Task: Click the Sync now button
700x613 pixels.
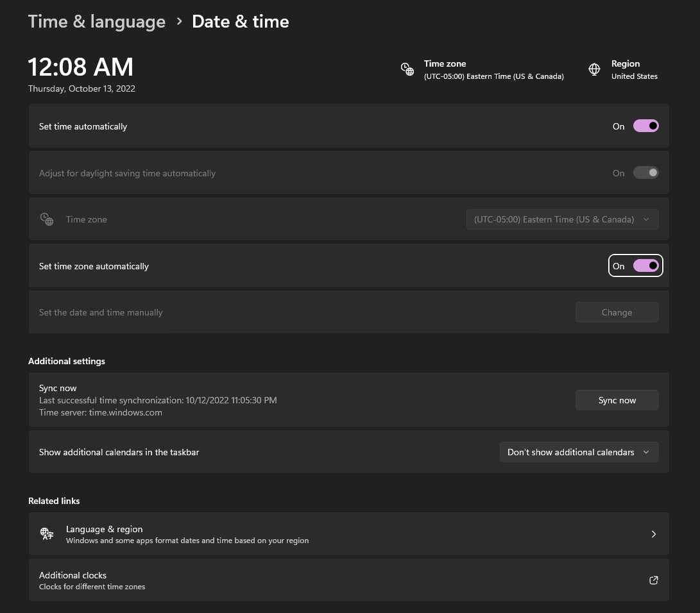Action: coord(617,400)
